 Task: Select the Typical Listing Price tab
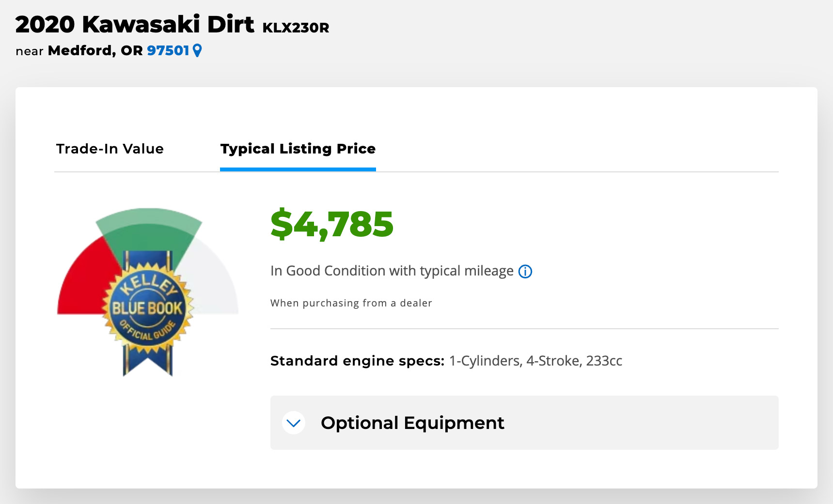[x=298, y=149]
